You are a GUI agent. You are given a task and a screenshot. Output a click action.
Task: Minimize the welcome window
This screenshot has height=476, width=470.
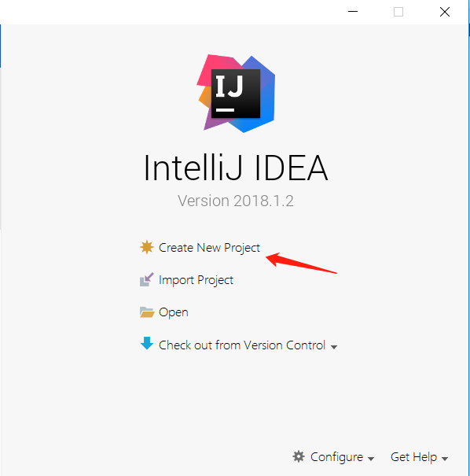(x=353, y=12)
